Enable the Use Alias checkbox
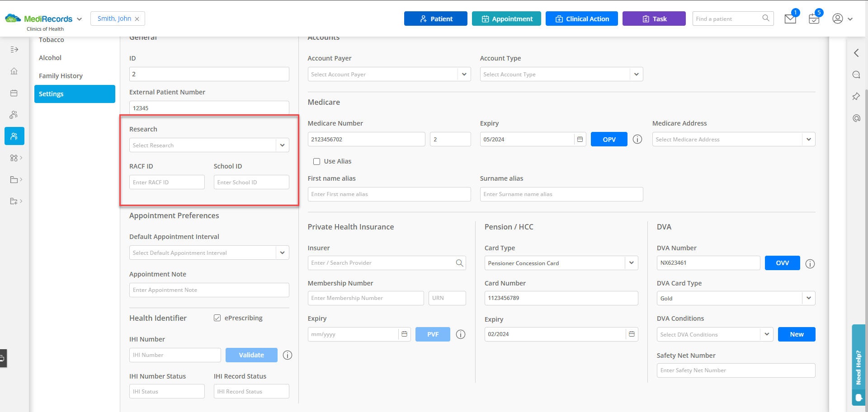This screenshot has width=868, height=412. click(x=316, y=161)
